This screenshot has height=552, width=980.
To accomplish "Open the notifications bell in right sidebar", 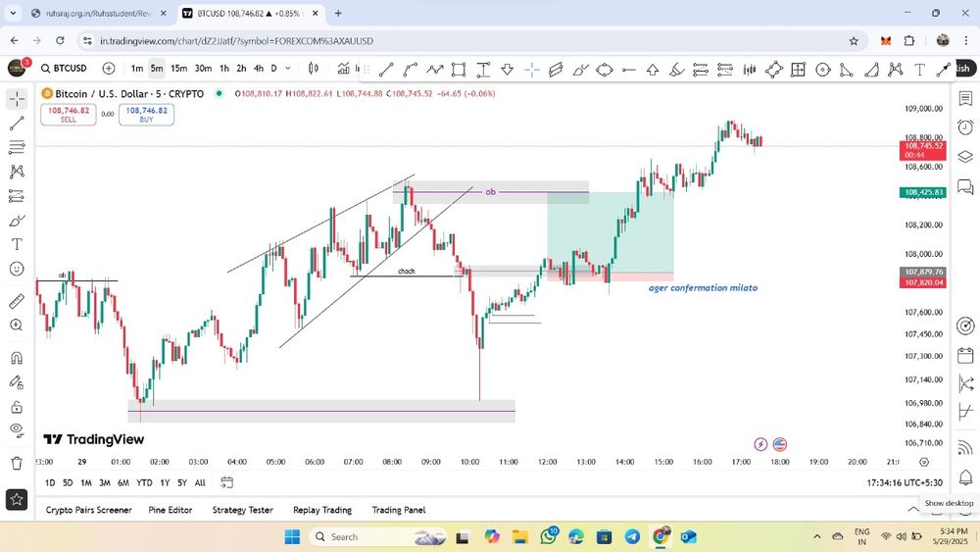I will point(965,477).
